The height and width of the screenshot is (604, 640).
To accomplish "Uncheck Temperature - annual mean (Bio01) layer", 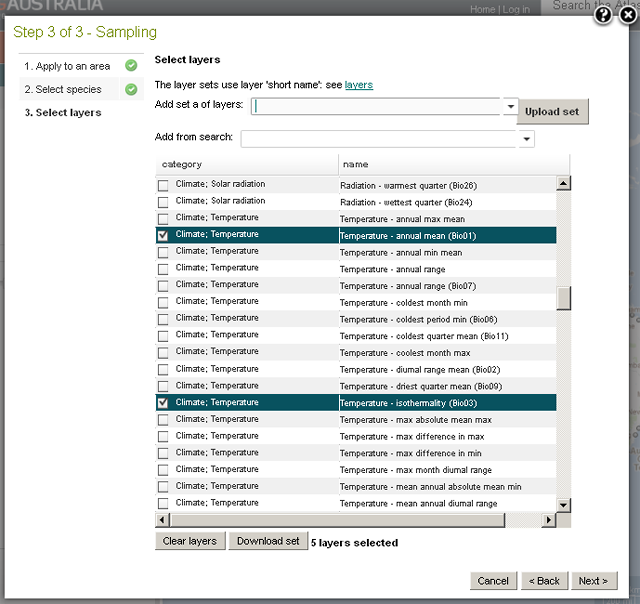I will pos(163,235).
